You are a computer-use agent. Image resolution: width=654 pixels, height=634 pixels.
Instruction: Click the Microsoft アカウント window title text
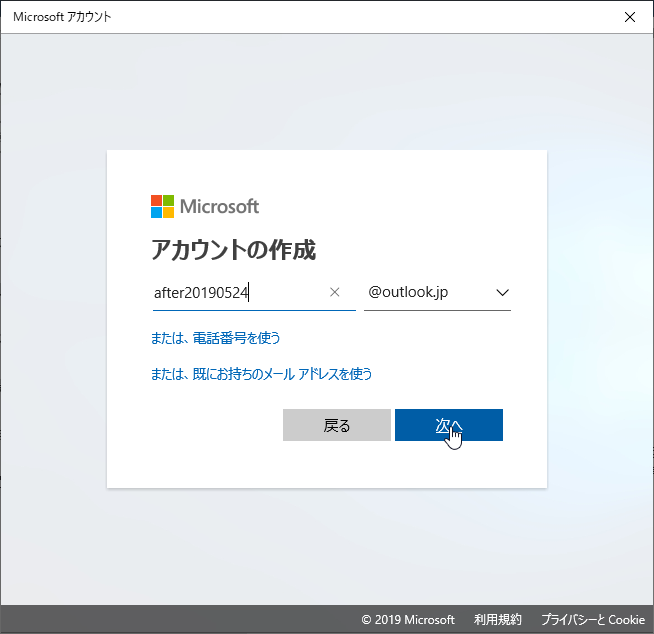(62, 17)
